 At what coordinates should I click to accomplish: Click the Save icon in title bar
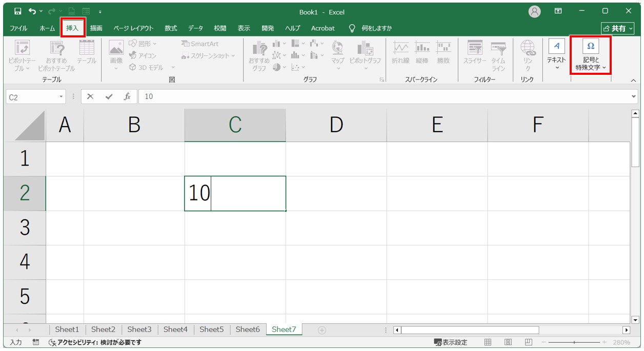click(18, 11)
